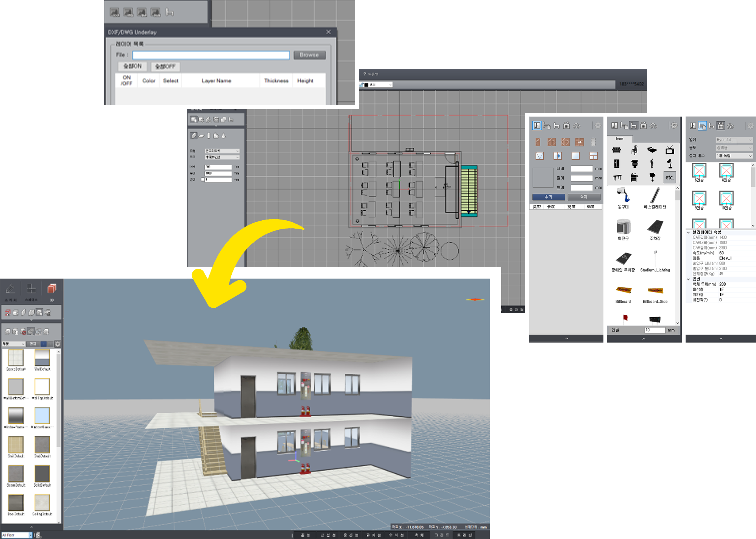Click the gear icon in furniture panel header

[x=674, y=125]
